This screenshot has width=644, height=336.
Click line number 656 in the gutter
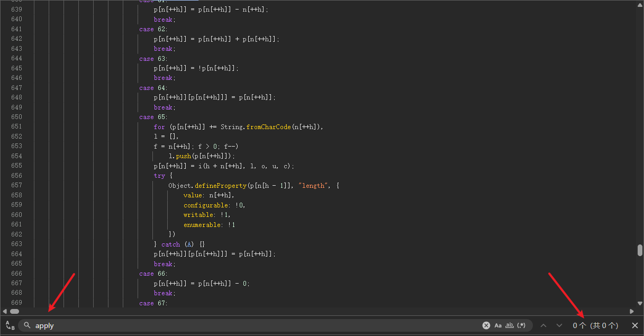pyautogui.click(x=16, y=176)
